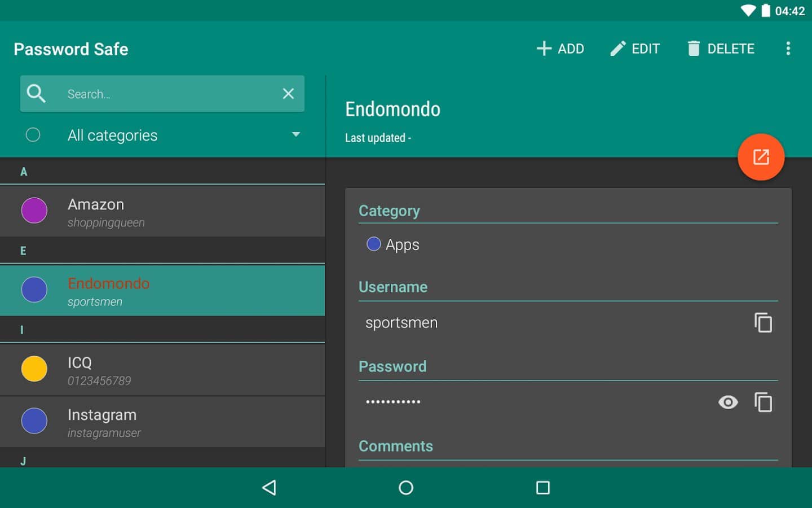The image size is (812, 508).
Task: Expand the All categories dropdown arrow
Action: pos(295,135)
